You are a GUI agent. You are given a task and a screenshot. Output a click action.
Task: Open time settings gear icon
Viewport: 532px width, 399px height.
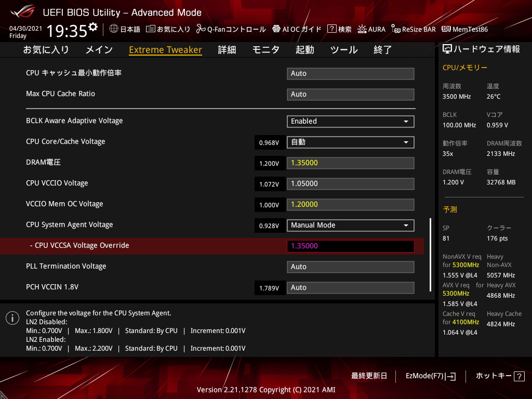(93, 26)
